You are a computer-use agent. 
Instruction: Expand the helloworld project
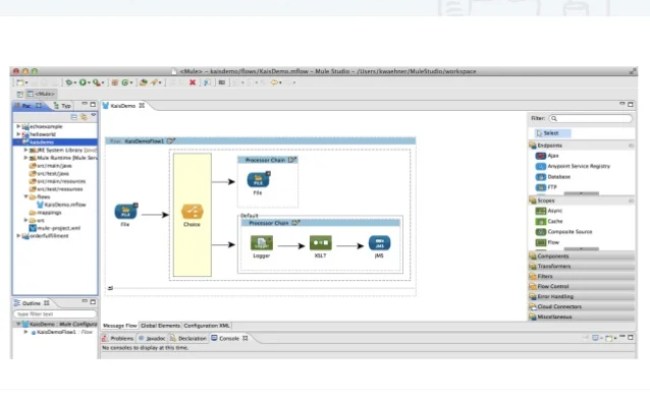18,134
